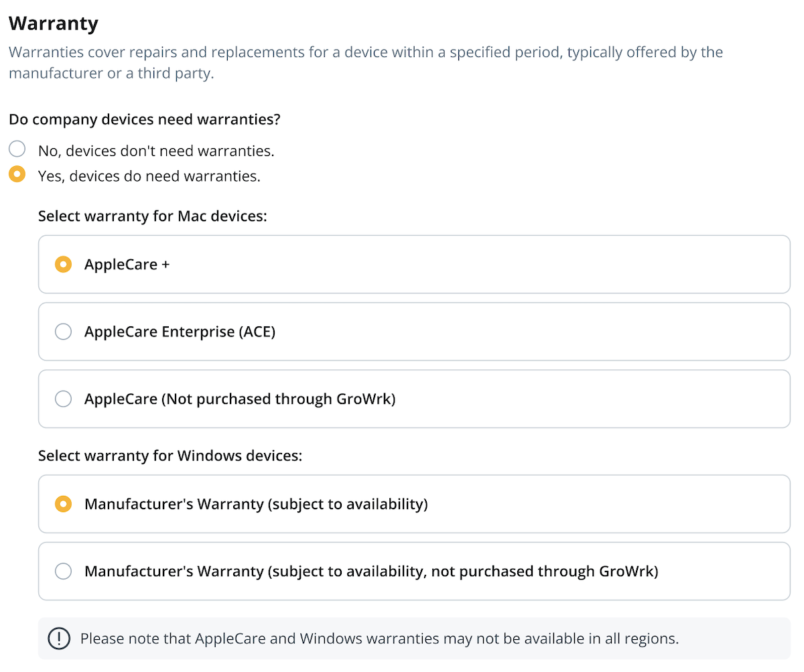Click the 'AppleCare +' option label text
804x672 pixels.
pyautogui.click(x=127, y=265)
